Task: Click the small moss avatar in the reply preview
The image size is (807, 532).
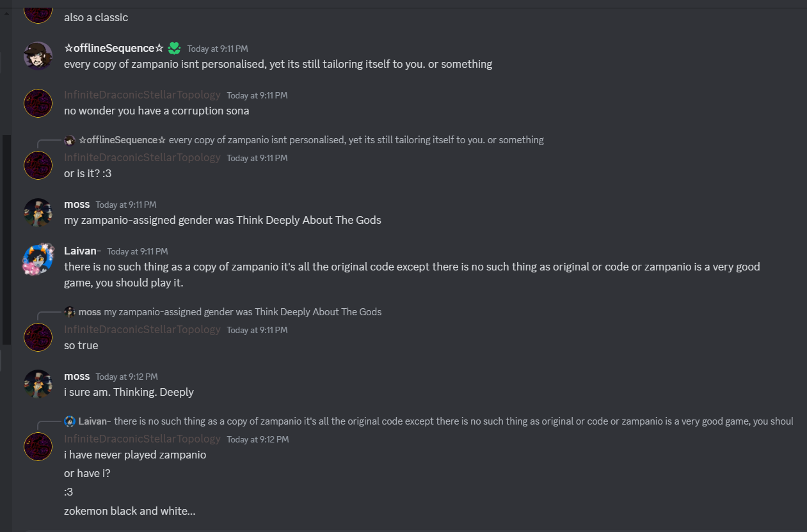Action: point(70,312)
